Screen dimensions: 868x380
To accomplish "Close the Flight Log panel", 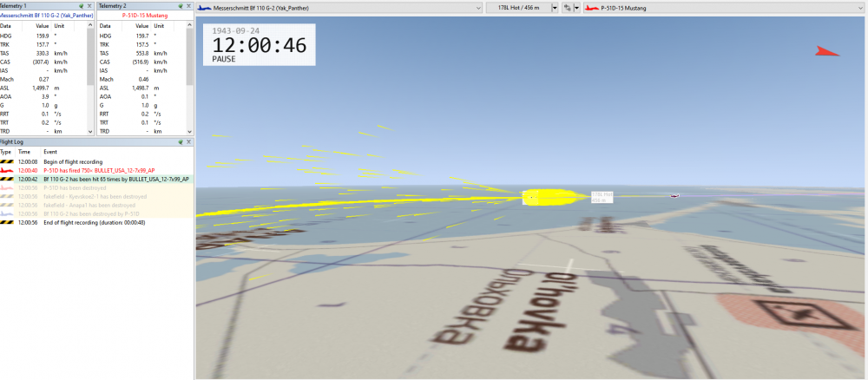I will click(x=189, y=142).
